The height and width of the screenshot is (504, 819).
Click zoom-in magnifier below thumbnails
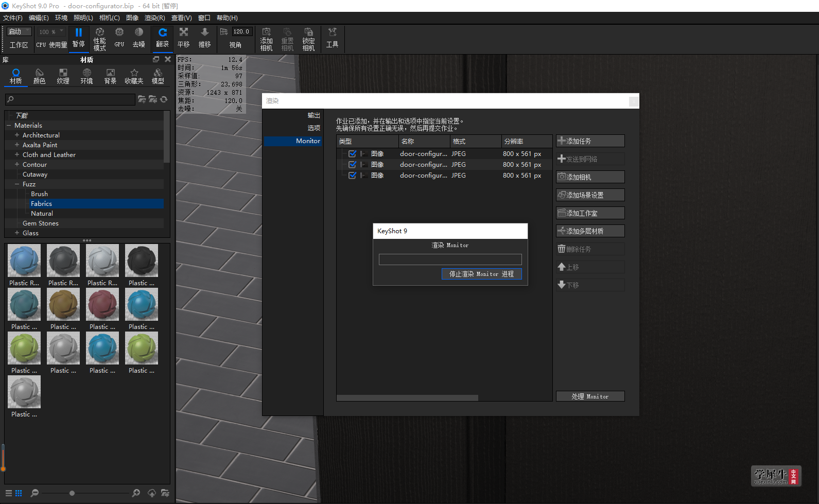[x=136, y=493]
